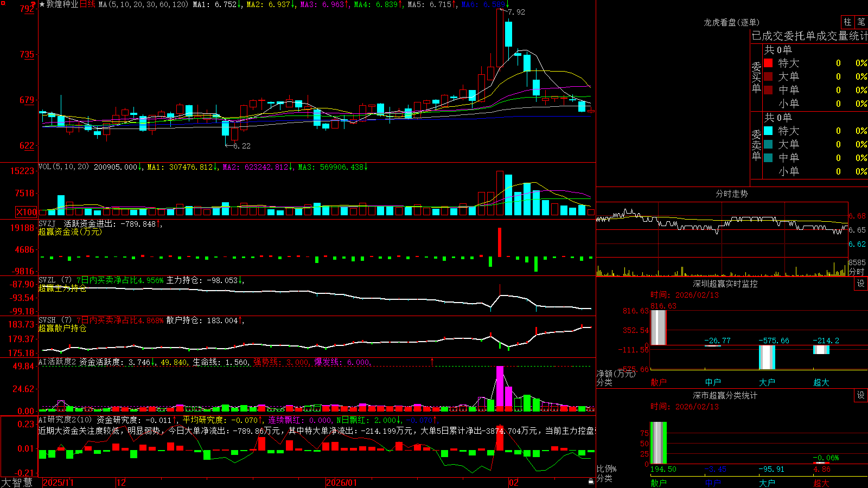
Task: Click the 委卖单 vertical section label
Action: [x=756, y=145]
